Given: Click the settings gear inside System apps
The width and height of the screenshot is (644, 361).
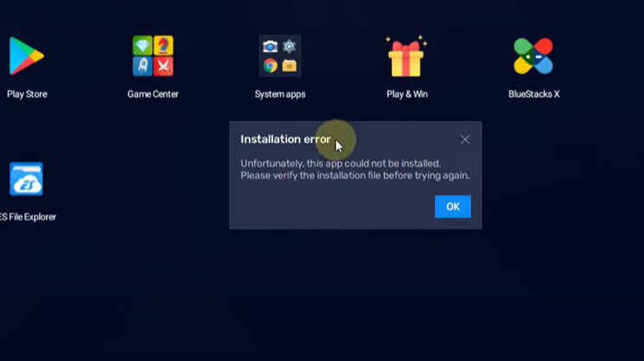Looking at the screenshot, I should (289, 47).
